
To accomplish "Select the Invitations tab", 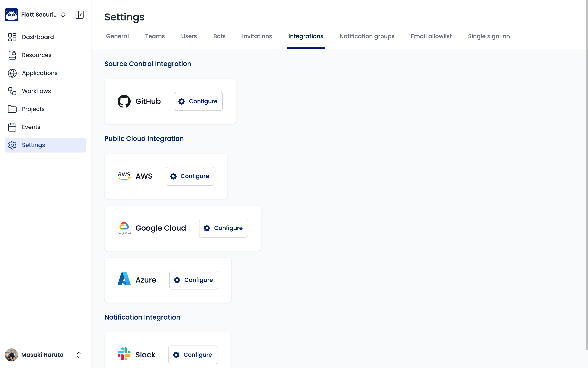I will click(x=257, y=36).
